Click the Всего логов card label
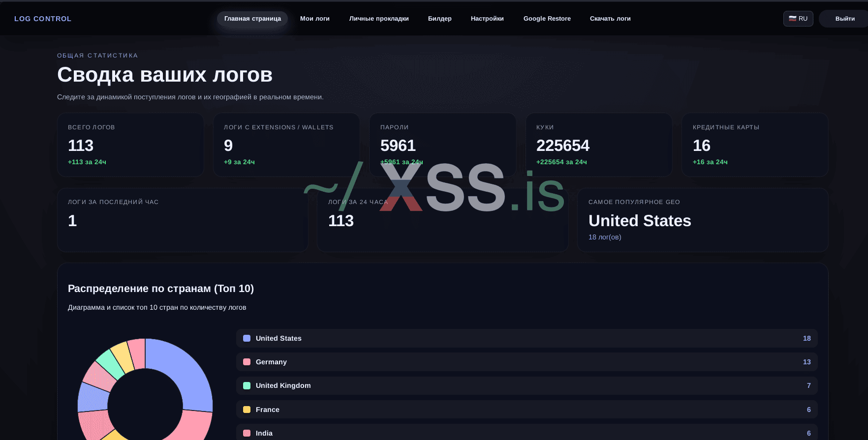This screenshot has width=868, height=440. [x=92, y=127]
